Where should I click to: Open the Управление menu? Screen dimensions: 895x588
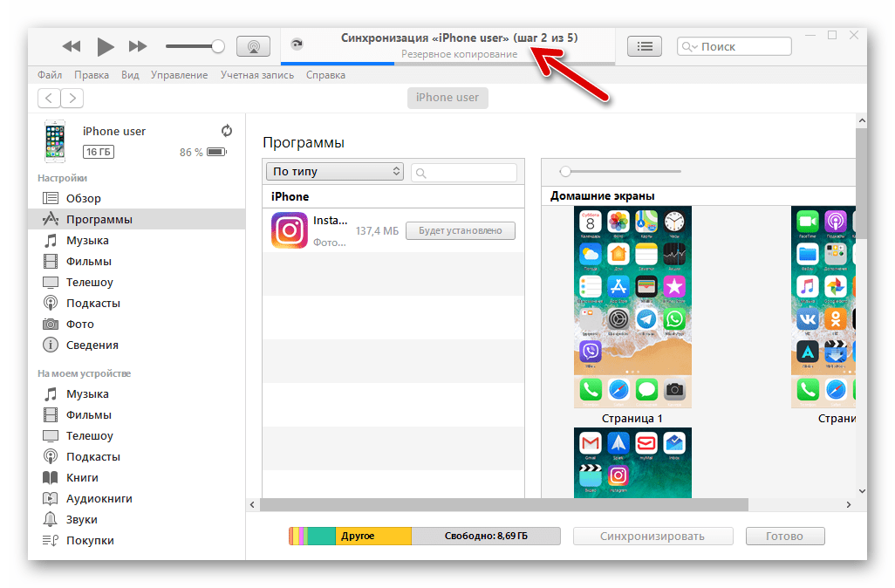[179, 75]
